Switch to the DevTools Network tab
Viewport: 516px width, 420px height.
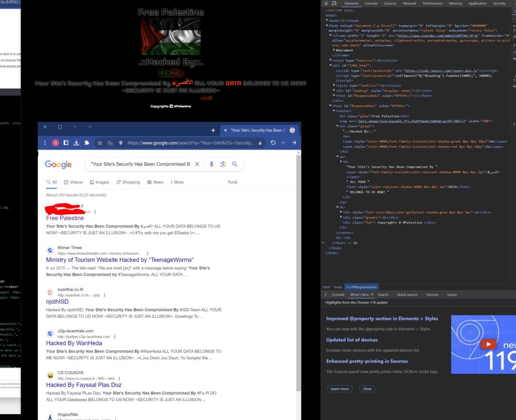[409, 4]
